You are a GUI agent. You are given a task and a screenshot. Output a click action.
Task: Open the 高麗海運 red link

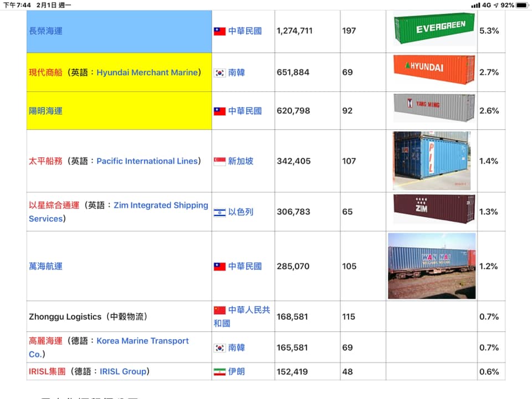pyautogui.click(x=45, y=341)
